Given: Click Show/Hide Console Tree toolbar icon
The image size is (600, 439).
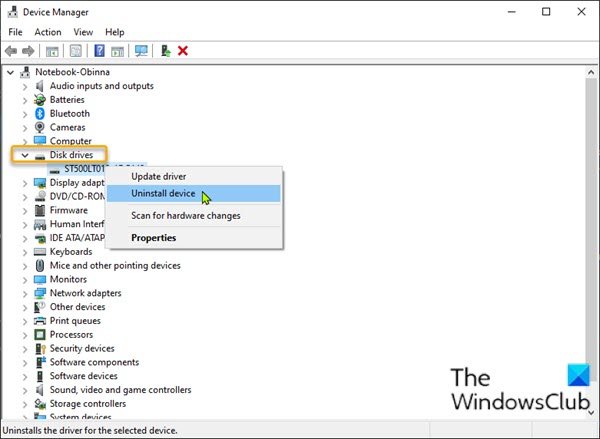Looking at the screenshot, I should click(x=52, y=51).
